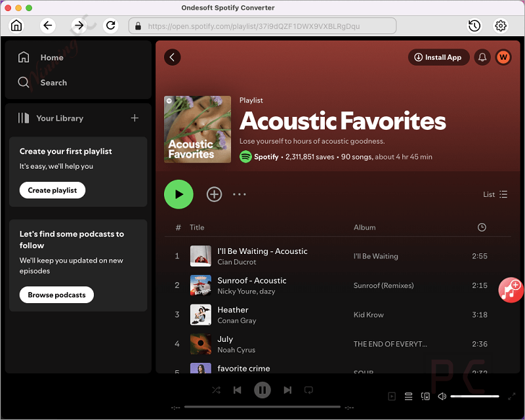Viewport: 525px width, 420px height.
Task: Open Search in Spotify sidebar
Action: 43,83
